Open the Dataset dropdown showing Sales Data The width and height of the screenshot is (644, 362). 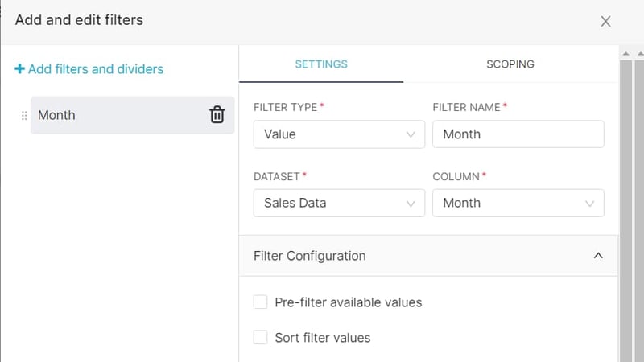[x=339, y=203]
